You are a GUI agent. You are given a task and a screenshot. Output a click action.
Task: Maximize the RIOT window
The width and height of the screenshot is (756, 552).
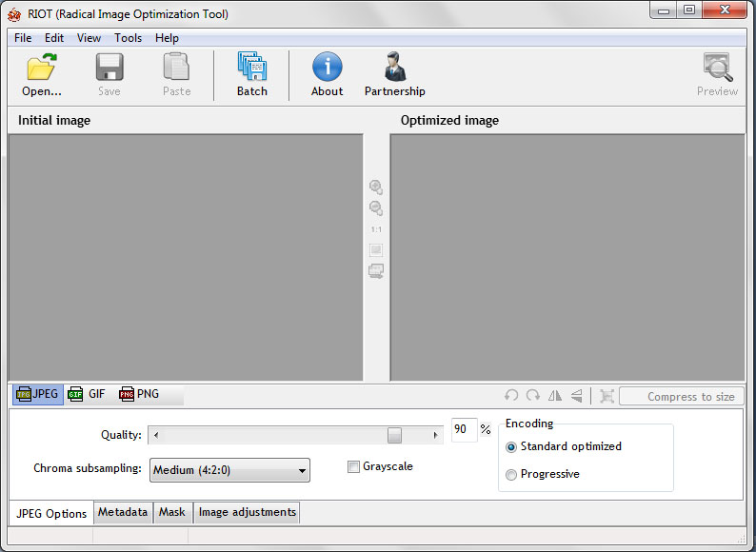pos(689,10)
